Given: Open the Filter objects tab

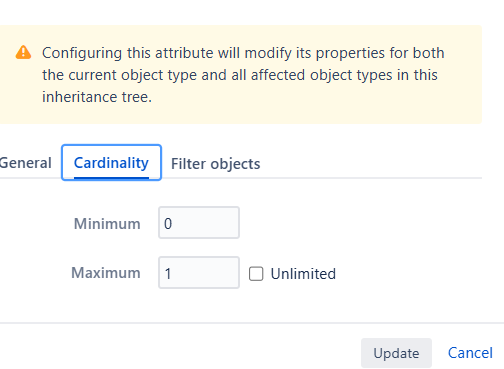Looking at the screenshot, I should point(215,164).
